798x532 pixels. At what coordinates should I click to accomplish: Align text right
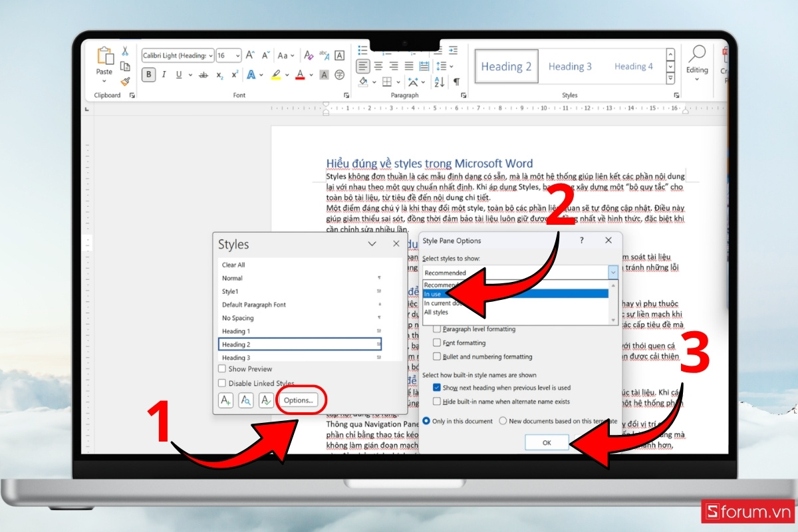[x=393, y=66]
